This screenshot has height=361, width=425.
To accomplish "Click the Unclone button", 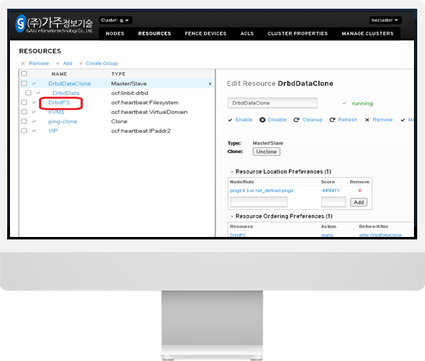I will click(x=266, y=152).
